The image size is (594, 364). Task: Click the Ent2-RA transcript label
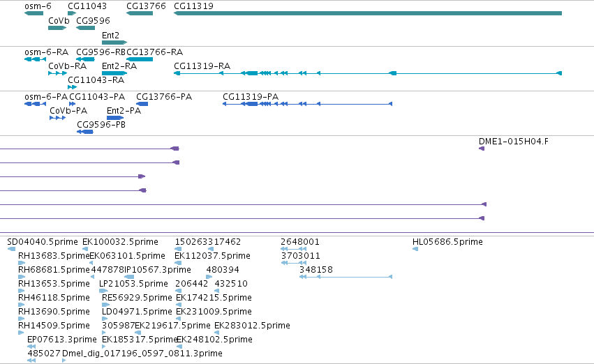119,66
